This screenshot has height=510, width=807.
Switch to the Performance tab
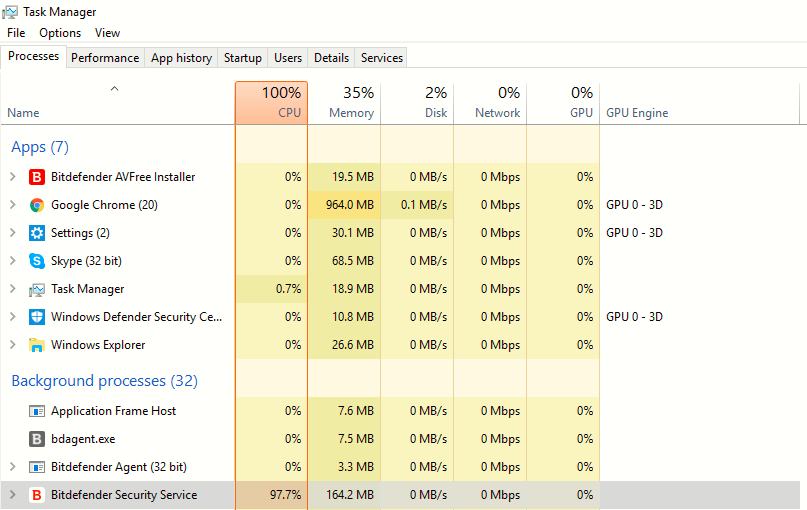click(x=105, y=58)
